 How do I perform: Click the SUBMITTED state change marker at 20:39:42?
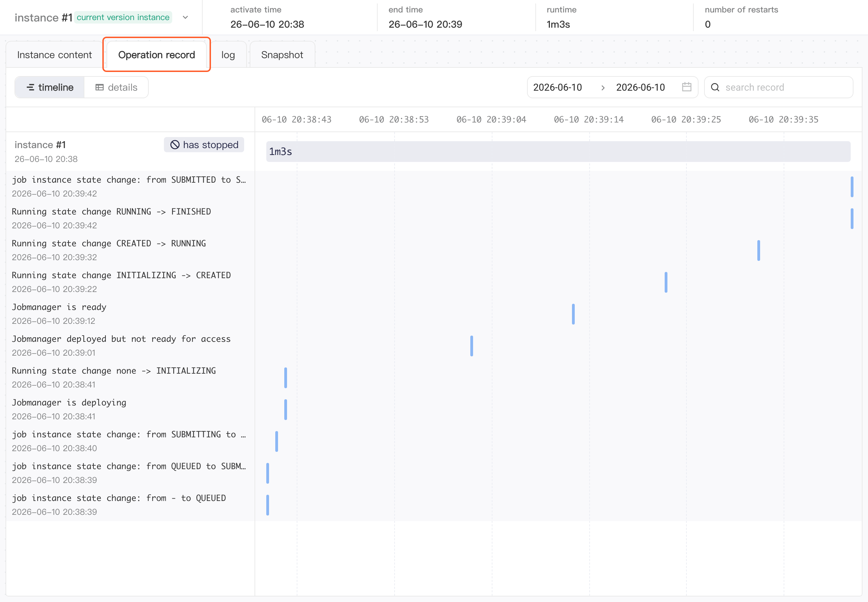(x=852, y=187)
